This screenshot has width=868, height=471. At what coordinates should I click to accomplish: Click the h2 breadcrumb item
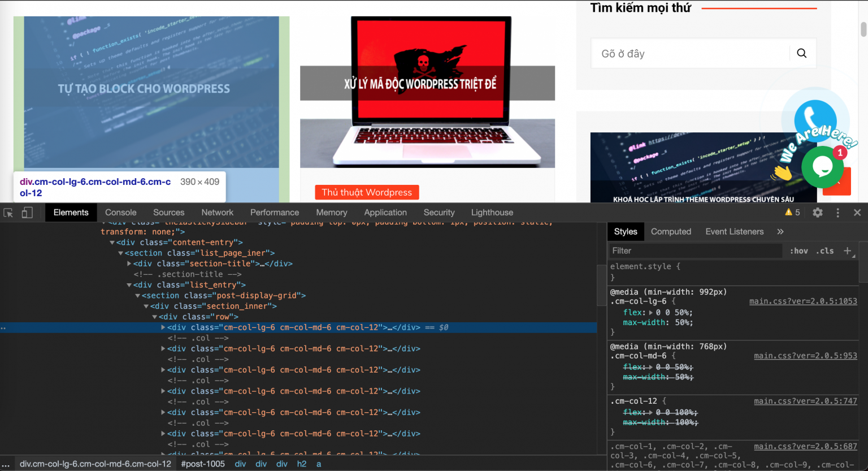point(302,464)
